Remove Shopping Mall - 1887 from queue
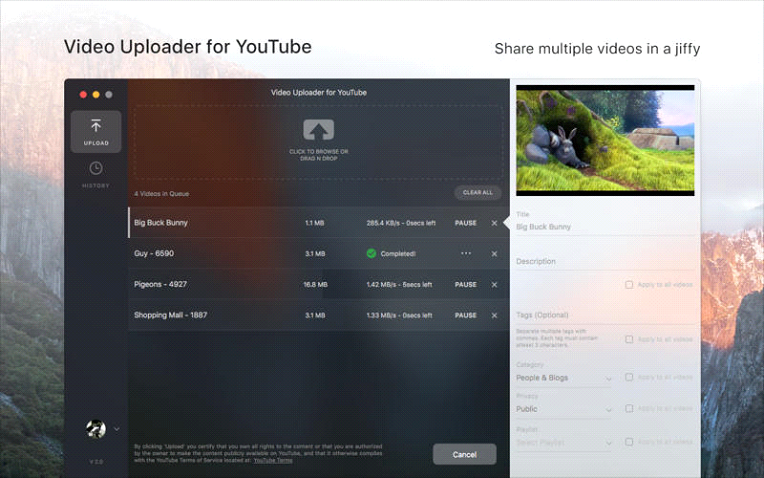Screen dimensions: 764x478 [494, 316]
